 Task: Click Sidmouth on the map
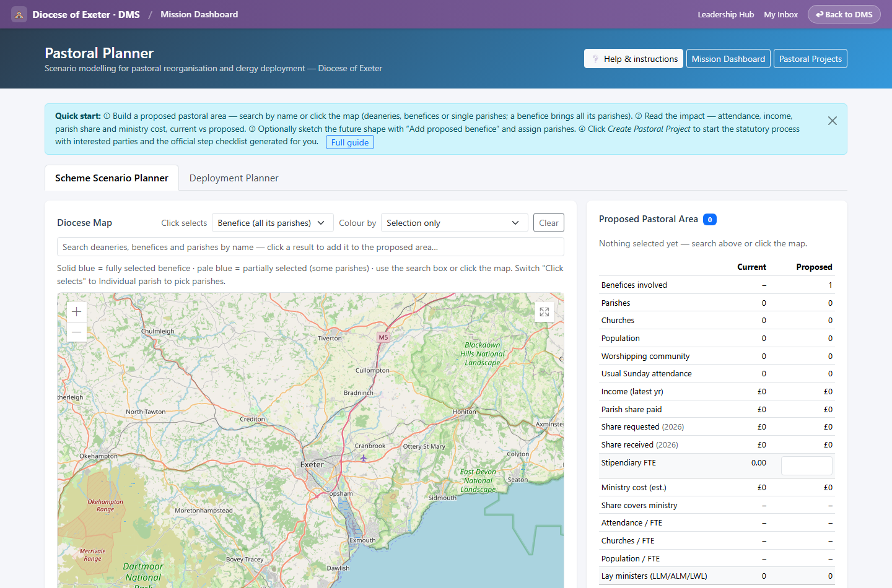click(442, 498)
